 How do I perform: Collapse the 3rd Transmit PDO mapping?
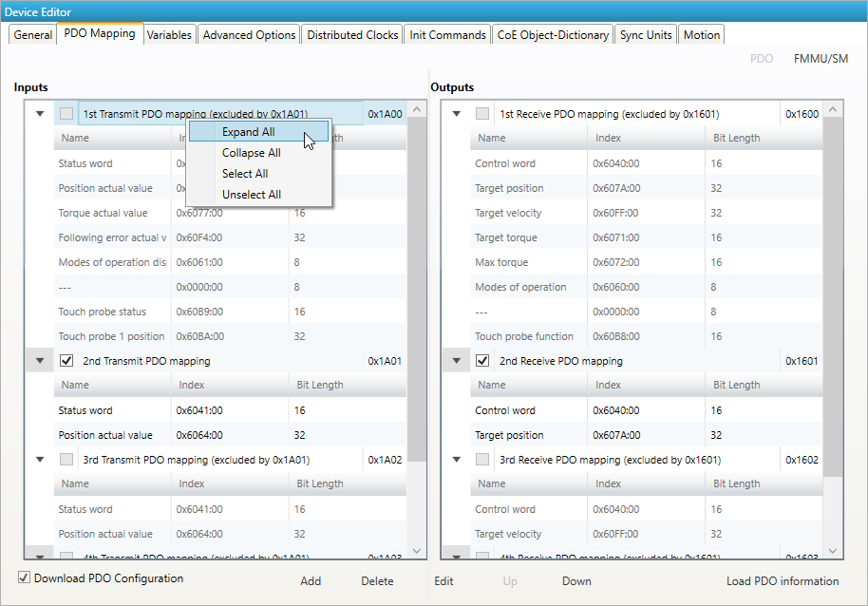point(40,460)
